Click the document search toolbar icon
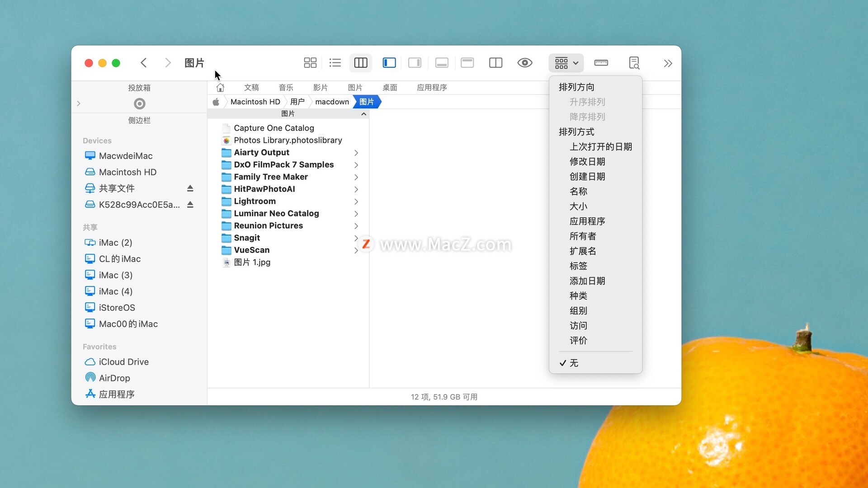The image size is (868, 488). [x=634, y=63]
